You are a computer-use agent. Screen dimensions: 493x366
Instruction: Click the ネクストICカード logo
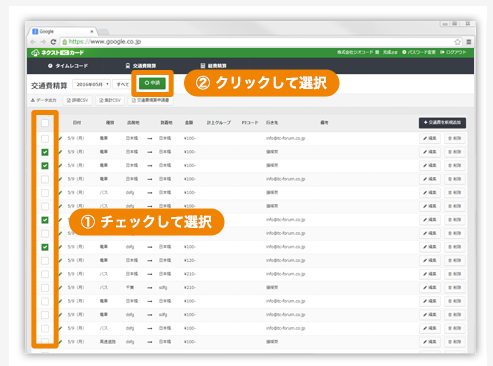58,53
